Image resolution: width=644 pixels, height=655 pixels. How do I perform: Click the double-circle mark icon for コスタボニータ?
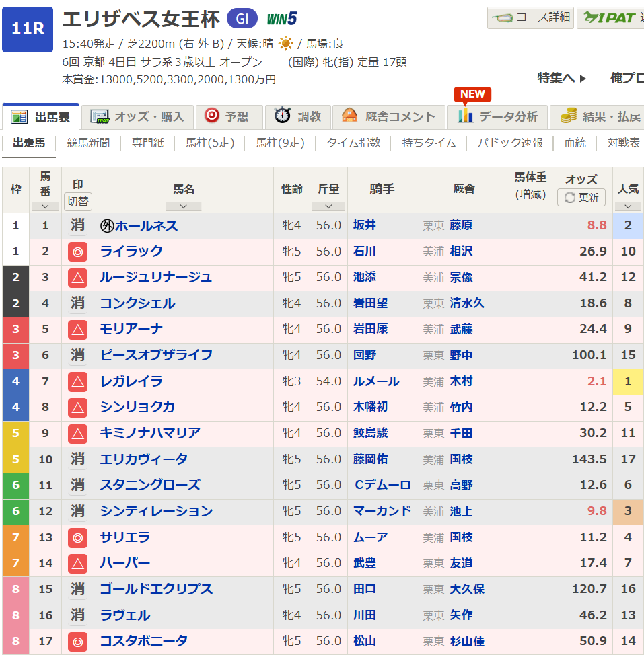click(78, 642)
